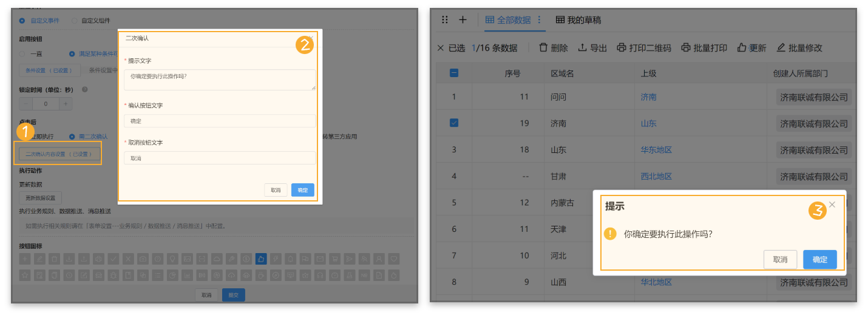Choose the cloud button icon

point(217,259)
